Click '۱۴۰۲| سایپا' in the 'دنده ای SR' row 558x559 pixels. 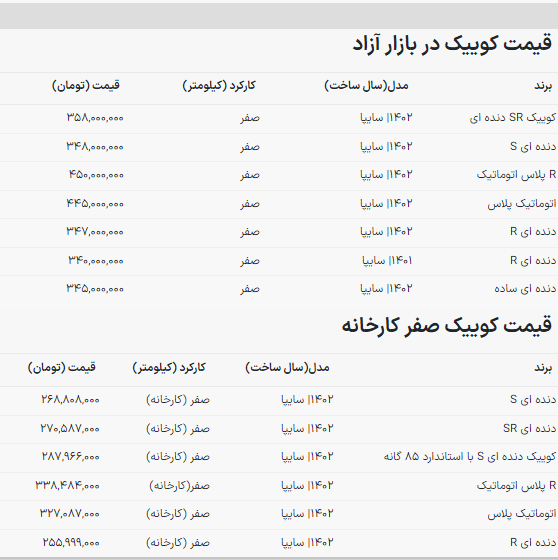point(307,428)
